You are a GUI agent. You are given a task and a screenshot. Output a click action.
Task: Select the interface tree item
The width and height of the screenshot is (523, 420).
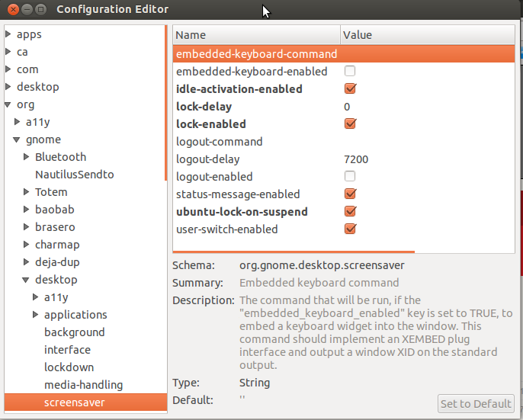pos(67,350)
